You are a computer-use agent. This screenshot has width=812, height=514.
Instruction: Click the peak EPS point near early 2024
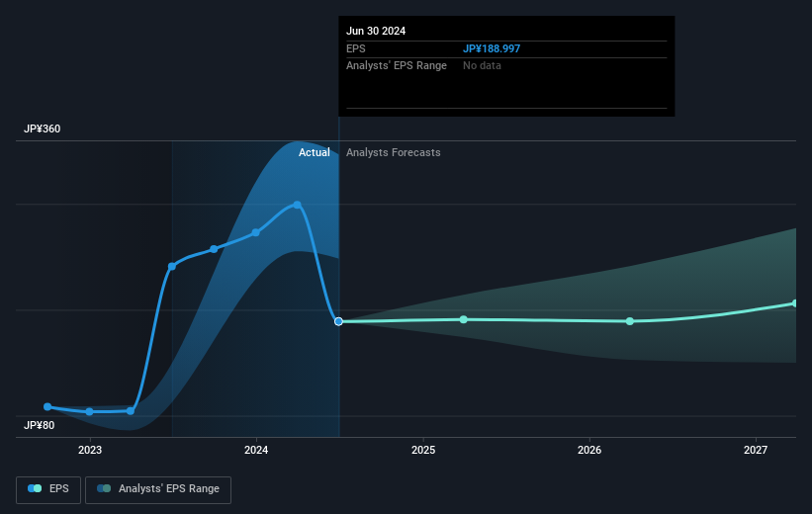click(x=298, y=205)
